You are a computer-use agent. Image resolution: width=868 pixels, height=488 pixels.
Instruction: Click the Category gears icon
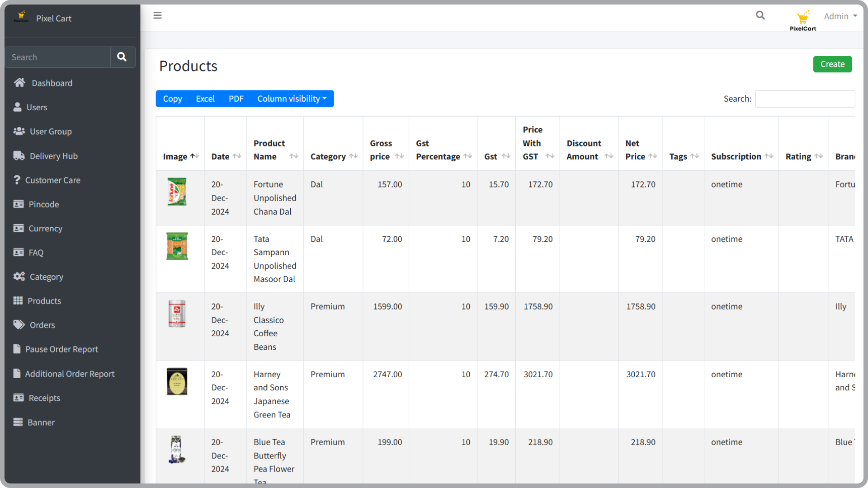point(19,276)
